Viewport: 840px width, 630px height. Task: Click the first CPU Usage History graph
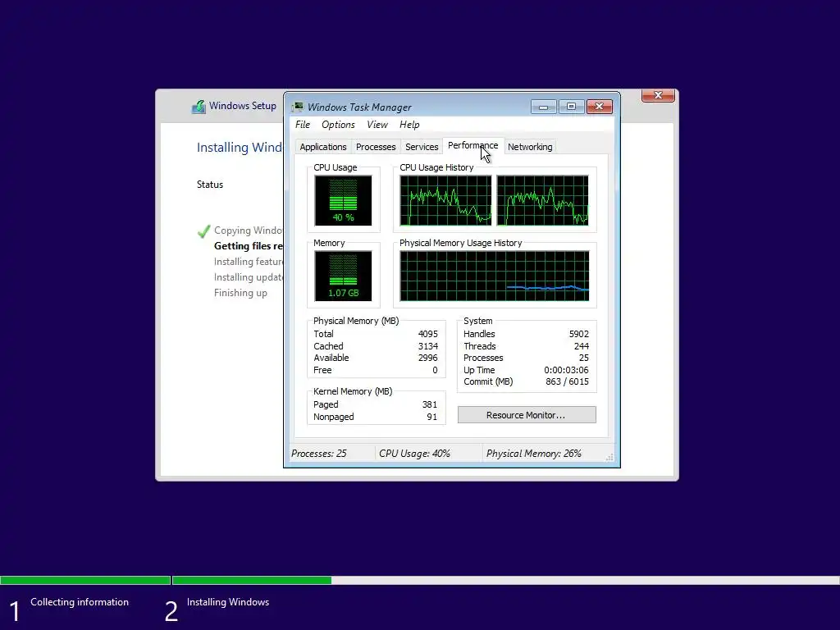coord(445,201)
